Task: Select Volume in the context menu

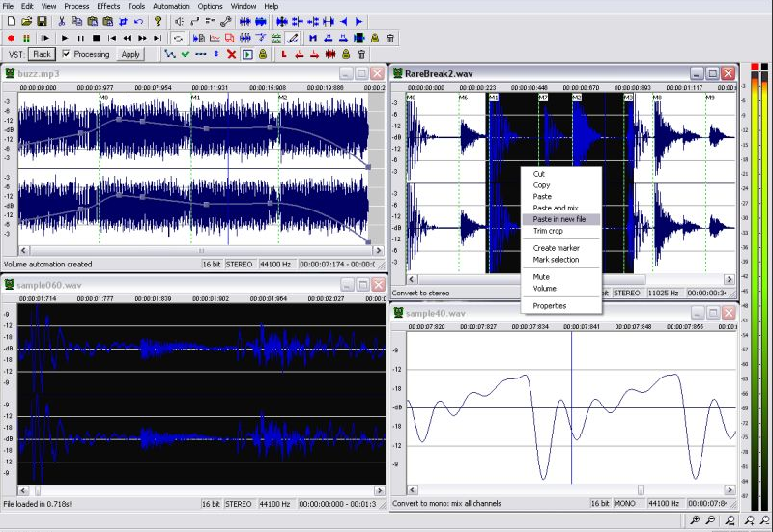Action: 561,288
